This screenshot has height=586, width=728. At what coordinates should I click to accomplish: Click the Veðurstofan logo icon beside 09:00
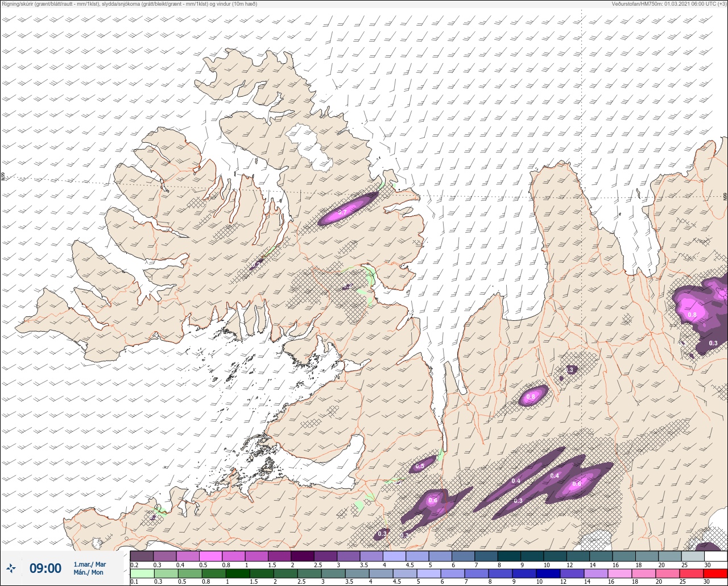(11, 568)
